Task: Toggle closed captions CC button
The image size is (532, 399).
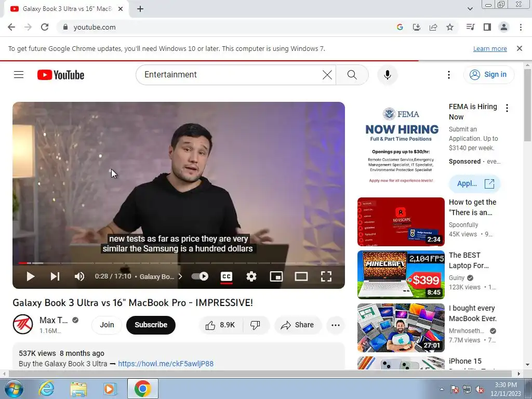Action: click(x=227, y=276)
